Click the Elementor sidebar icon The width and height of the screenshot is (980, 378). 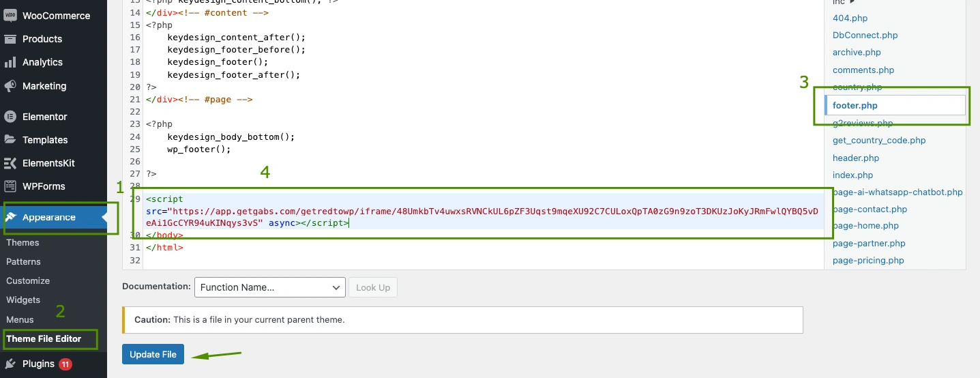click(x=10, y=117)
